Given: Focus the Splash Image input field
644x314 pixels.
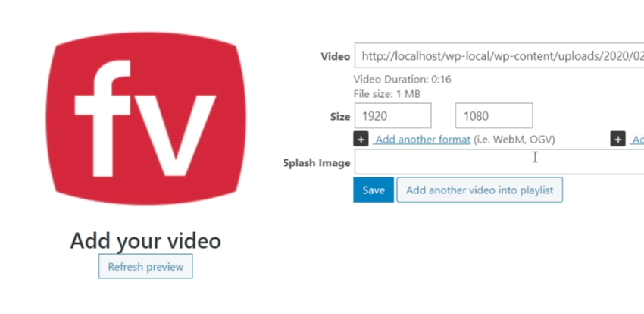Looking at the screenshot, I should pos(499,162).
